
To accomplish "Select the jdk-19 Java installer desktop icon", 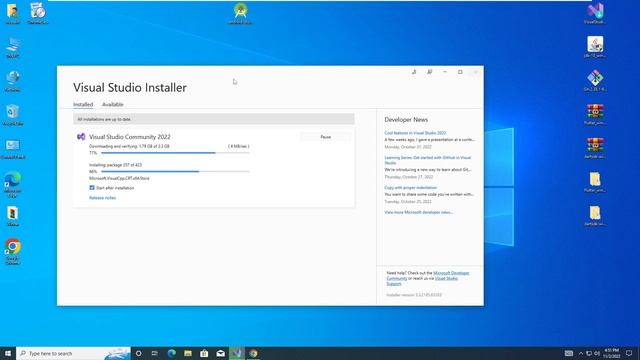I will 595,47.
